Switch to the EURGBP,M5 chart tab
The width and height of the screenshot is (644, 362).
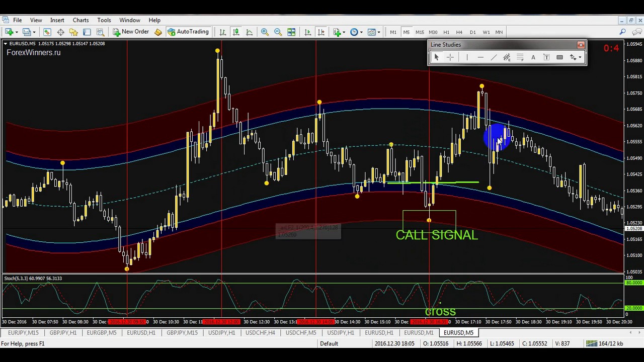102,333
